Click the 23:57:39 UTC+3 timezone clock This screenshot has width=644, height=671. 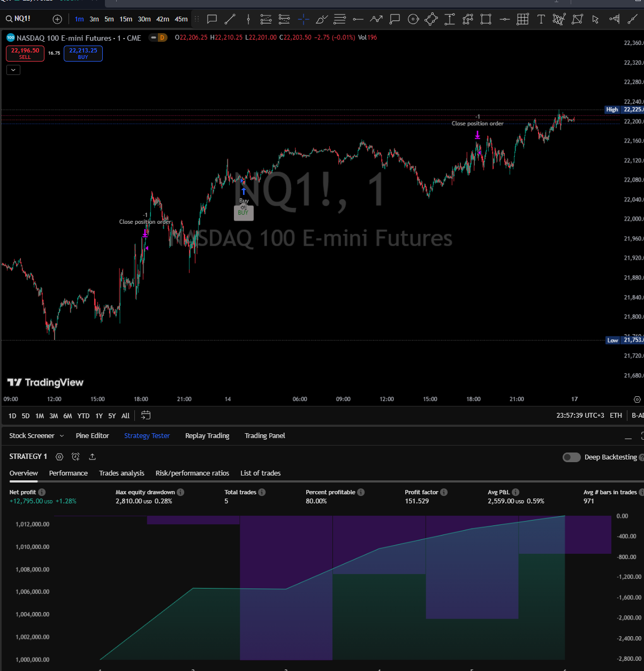coord(580,416)
